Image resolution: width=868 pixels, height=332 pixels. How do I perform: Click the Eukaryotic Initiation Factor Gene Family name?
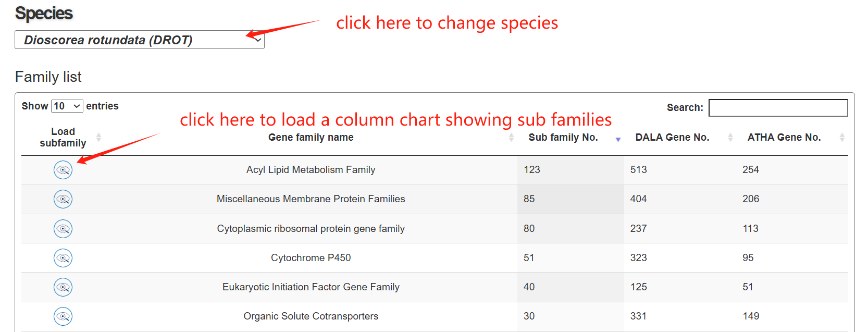(311, 287)
